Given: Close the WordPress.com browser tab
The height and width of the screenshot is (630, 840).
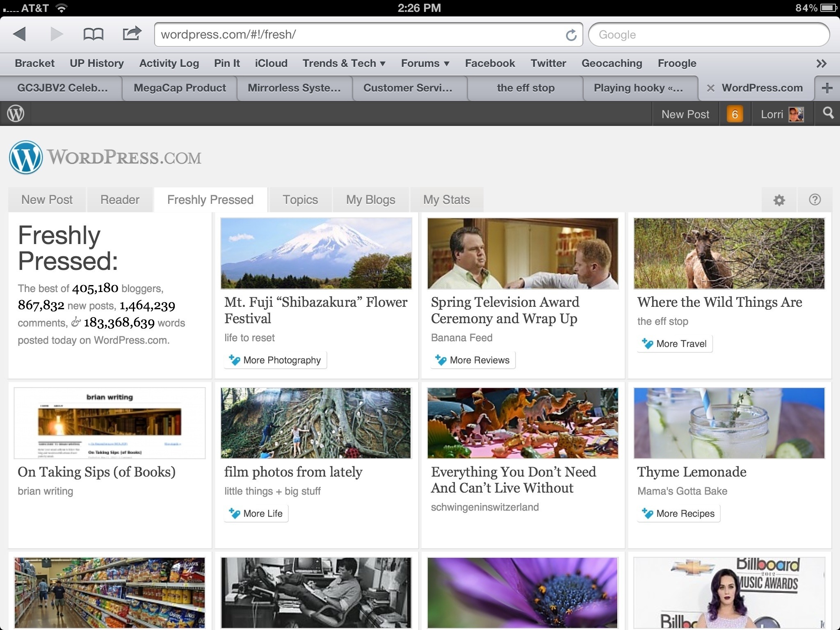Looking at the screenshot, I should point(711,88).
